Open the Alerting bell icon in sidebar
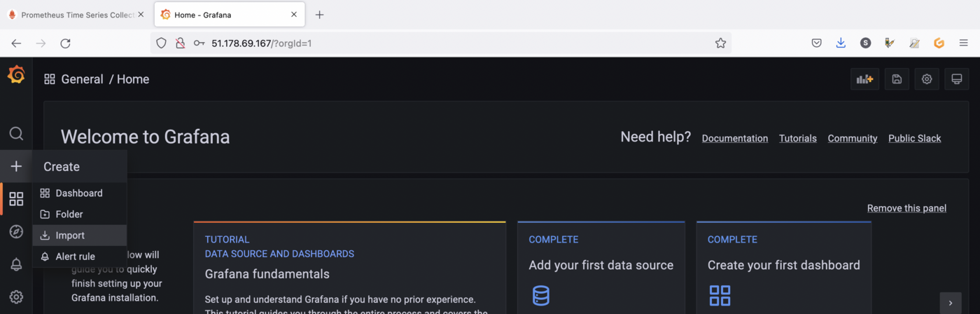The image size is (980, 314). point(16,264)
